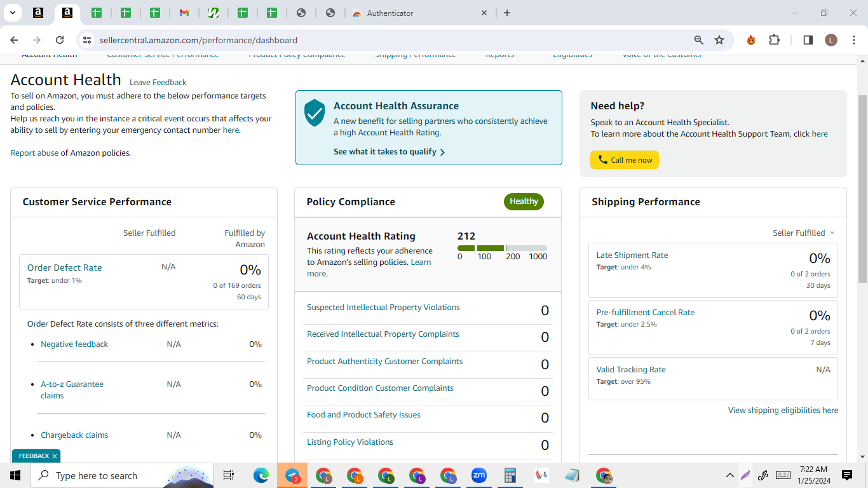Toggle the browser side panel
This screenshot has height=488, width=868.
(808, 40)
